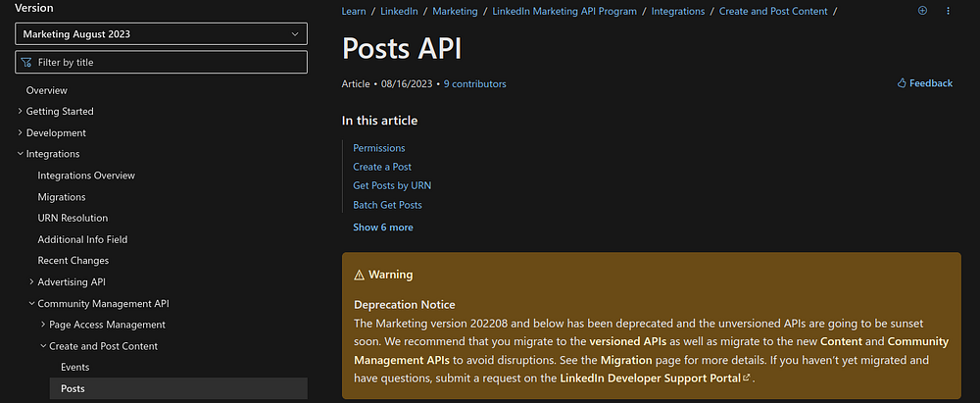Open the more actions three-dot menu
The height and width of the screenshot is (403, 980).
coord(948,11)
